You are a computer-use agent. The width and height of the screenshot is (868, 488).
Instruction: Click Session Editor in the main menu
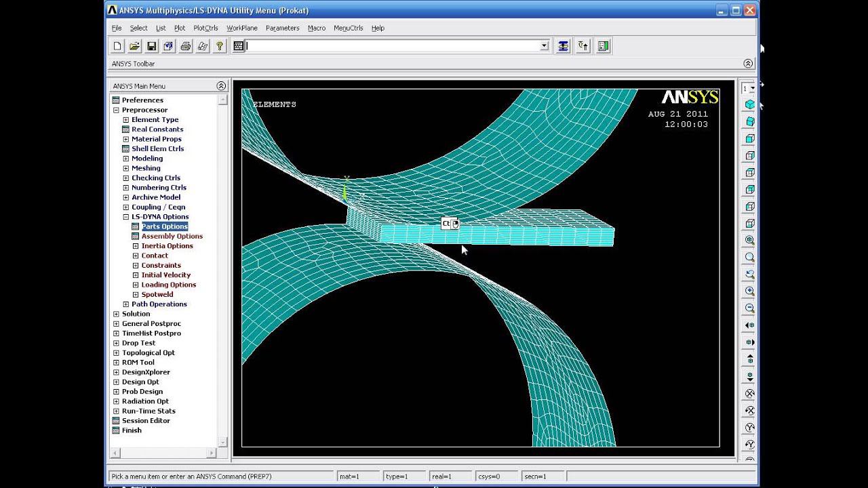(x=146, y=421)
